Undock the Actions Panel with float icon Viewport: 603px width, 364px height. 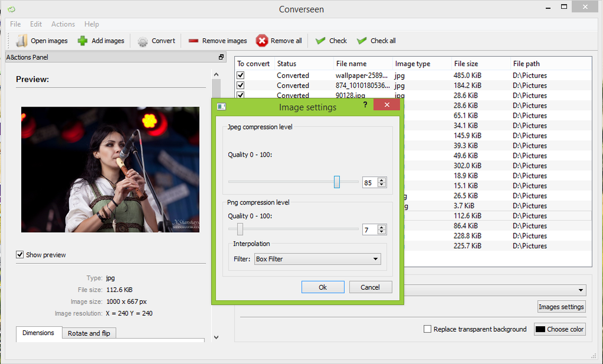221,57
